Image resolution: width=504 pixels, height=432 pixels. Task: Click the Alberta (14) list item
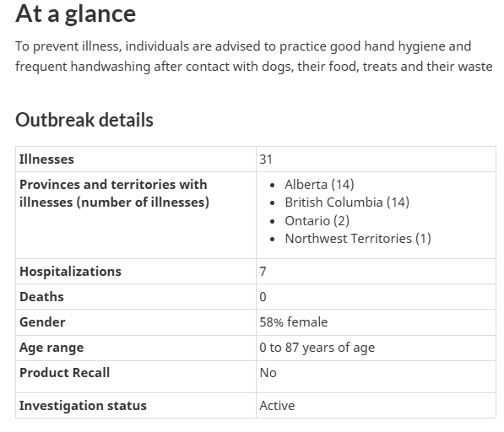[x=319, y=185]
